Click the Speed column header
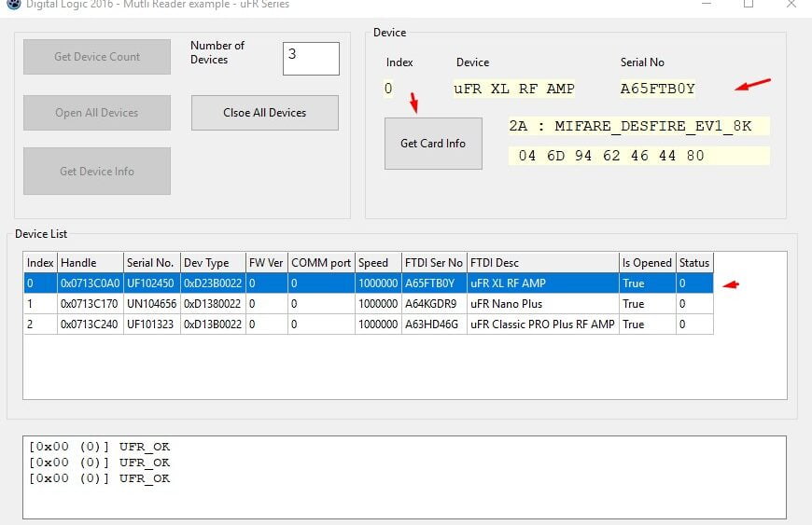The height and width of the screenshot is (525, 812). click(377, 263)
